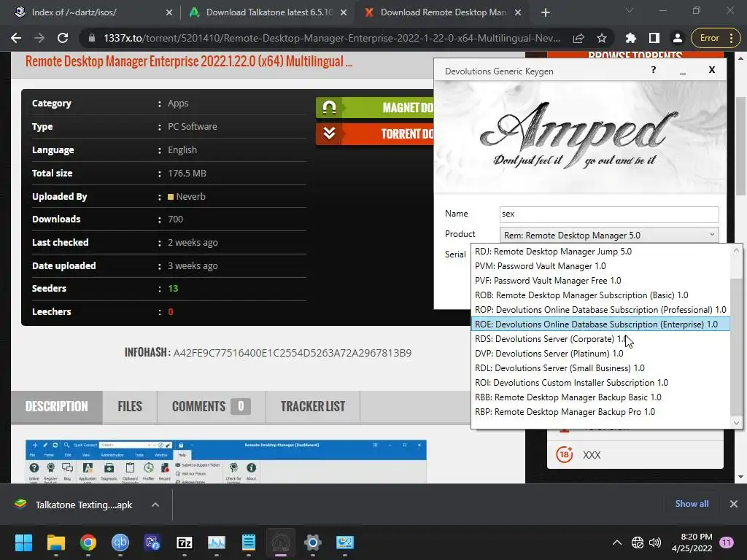Open a new browser tab
This screenshot has width=747, height=560.
tap(546, 12)
